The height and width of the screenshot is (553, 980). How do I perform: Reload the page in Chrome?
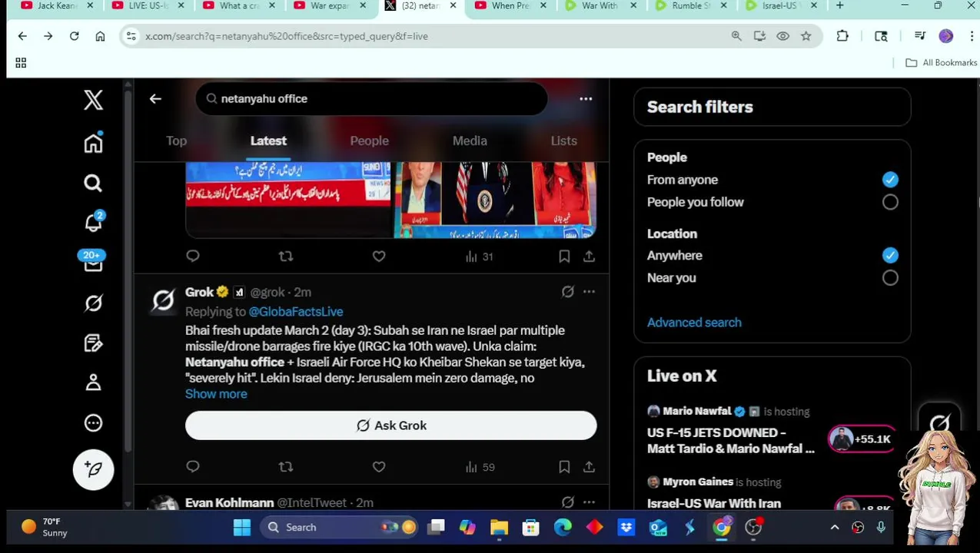click(74, 36)
